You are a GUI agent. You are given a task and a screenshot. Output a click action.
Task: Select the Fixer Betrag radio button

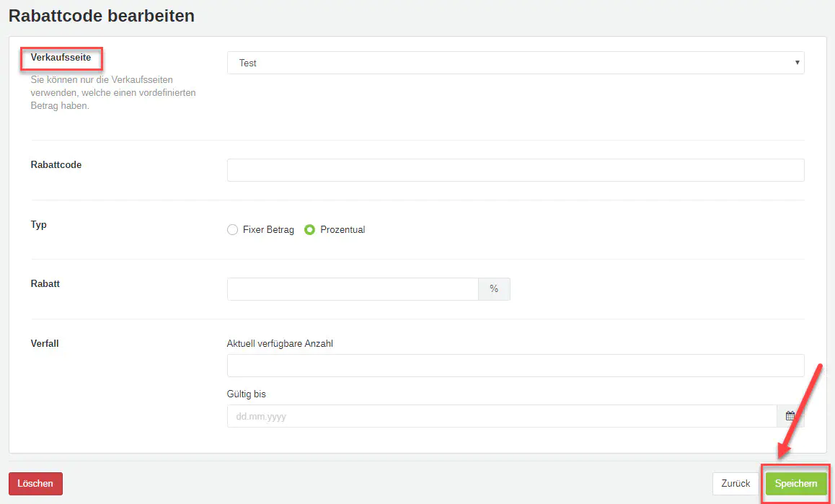(232, 230)
